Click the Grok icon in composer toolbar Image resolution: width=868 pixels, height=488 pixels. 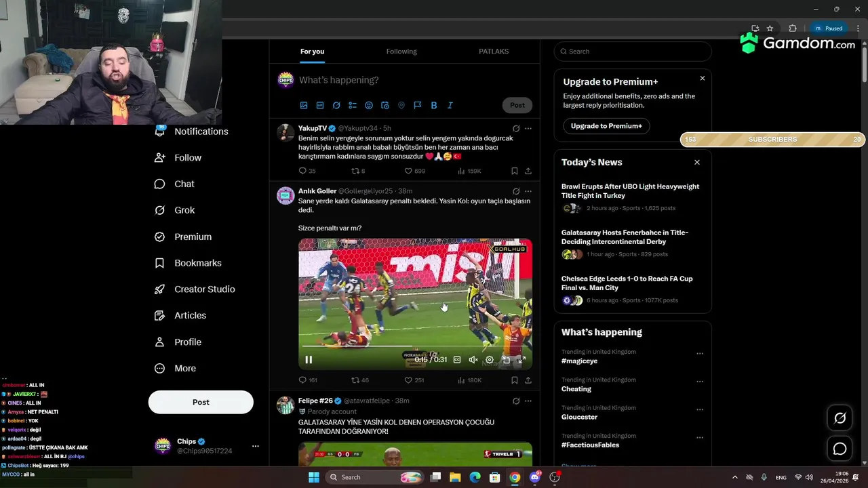click(336, 106)
